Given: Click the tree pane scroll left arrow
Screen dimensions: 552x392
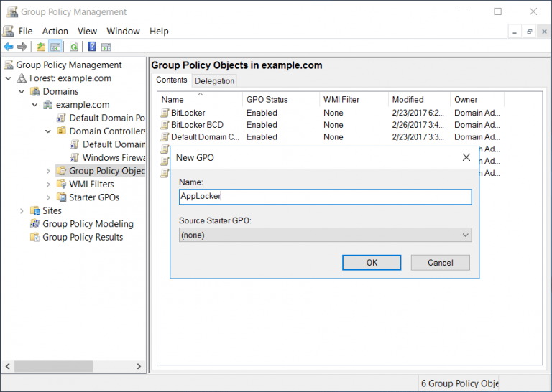Looking at the screenshot, I should 8,366.
